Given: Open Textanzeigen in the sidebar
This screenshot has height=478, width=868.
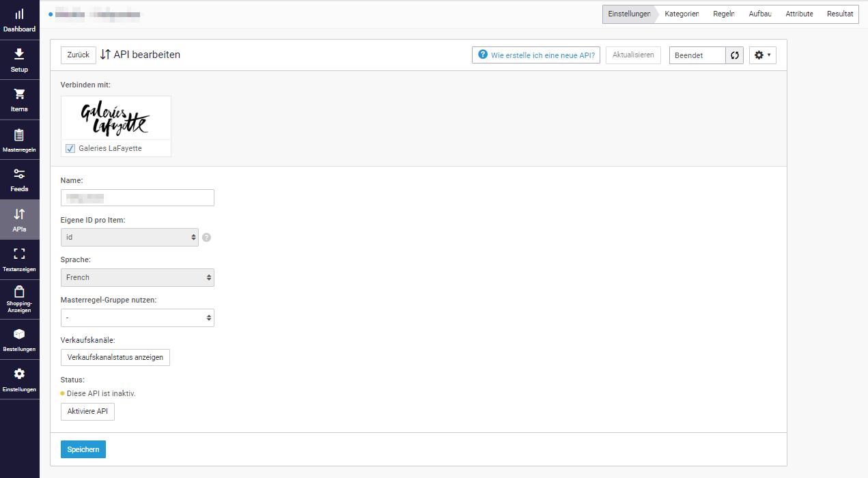Looking at the screenshot, I should (19, 254).
